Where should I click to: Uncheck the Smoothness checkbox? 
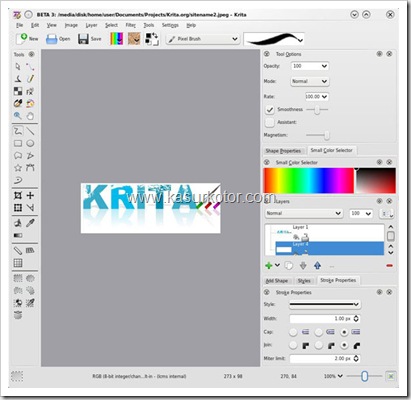tap(270, 109)
